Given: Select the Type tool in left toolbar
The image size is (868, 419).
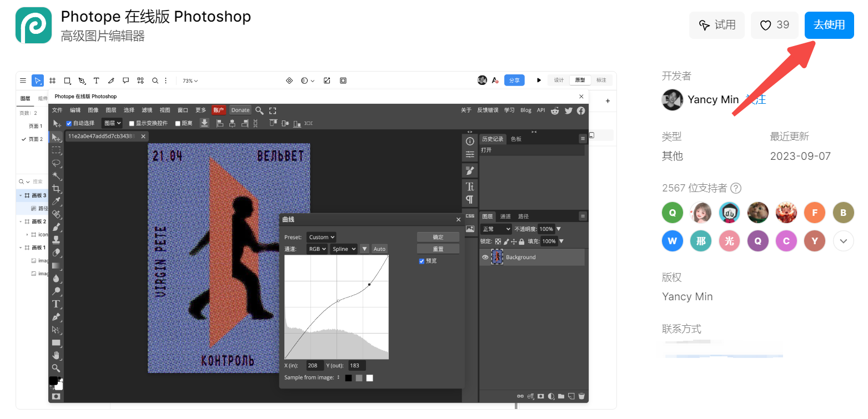Looking at the screenshot, I should click(56, 304).
